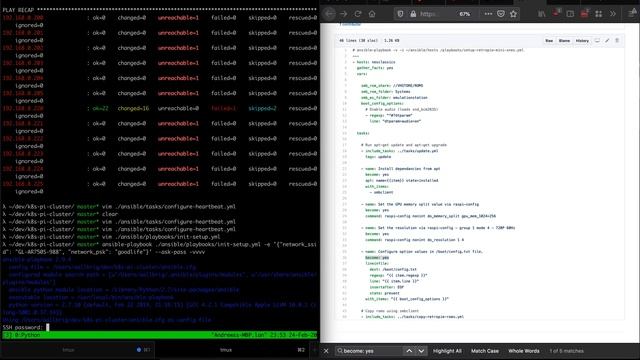
Task: Toggle Highlight All in find bar
Action: [447, 351]
